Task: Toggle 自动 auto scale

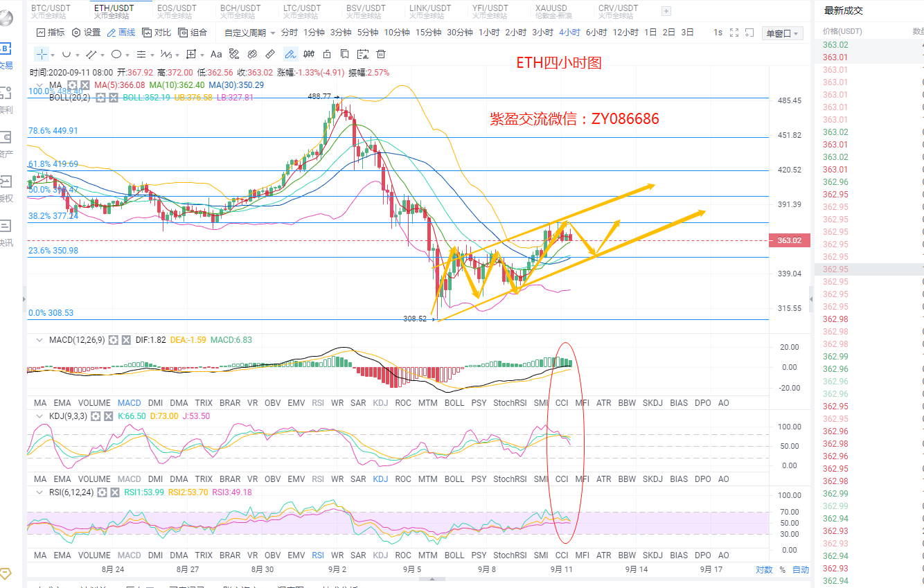Action: click(800, 570)
